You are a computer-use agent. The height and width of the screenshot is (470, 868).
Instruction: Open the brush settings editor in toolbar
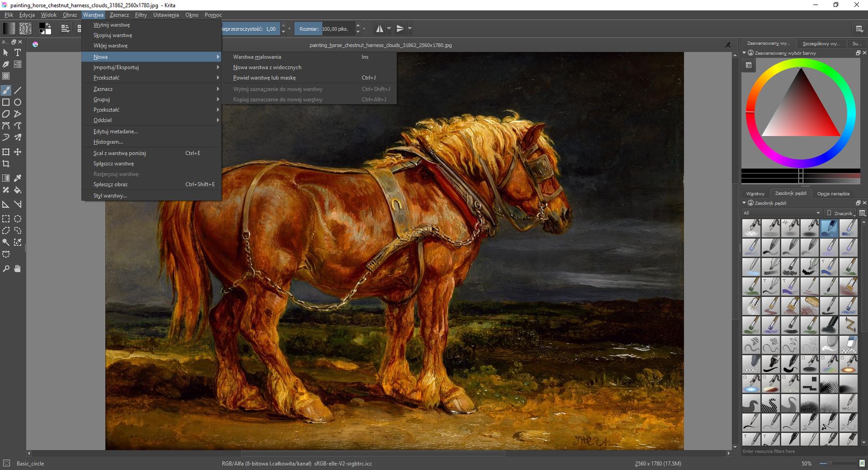[65, 29]
